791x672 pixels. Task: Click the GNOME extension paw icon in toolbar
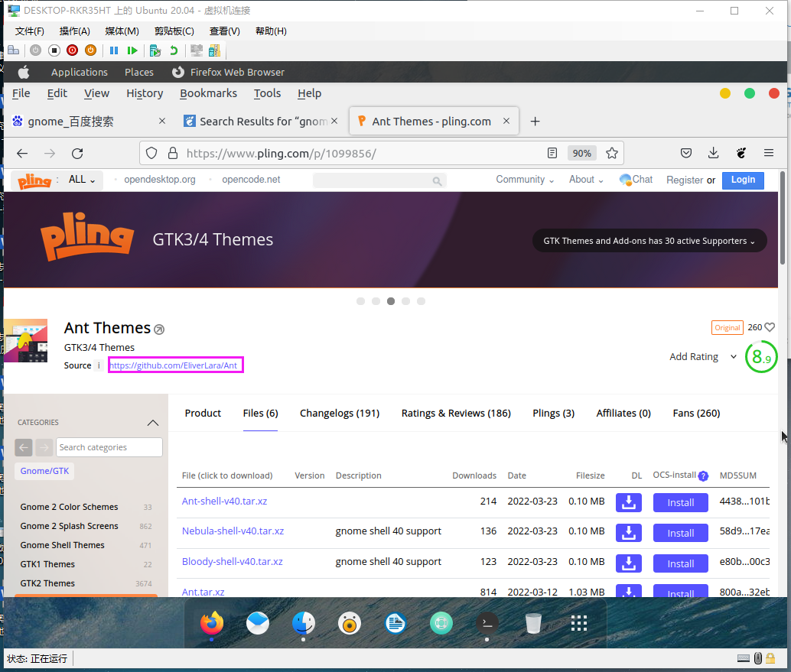(741, 153)
